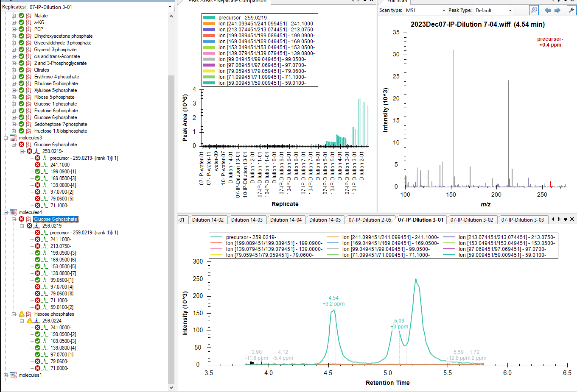
Task: Click the scroll down arrow of tree scrollbar
Action: 171,387
